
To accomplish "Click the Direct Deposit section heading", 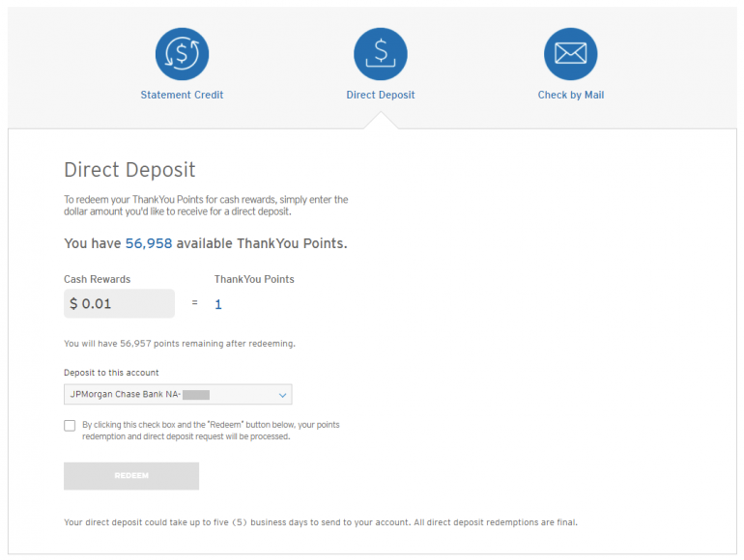I will click(129, 170).
